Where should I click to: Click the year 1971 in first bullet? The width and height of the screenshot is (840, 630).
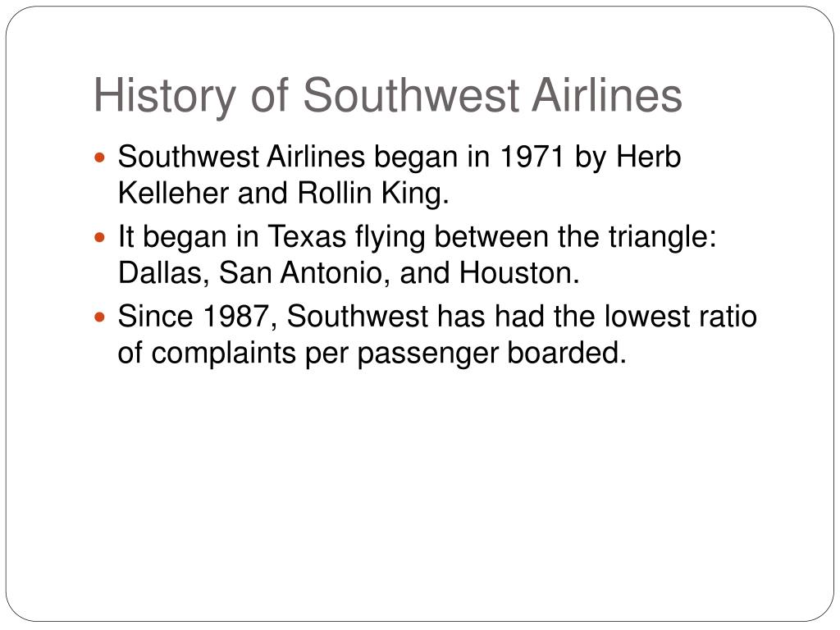[532, 157]
